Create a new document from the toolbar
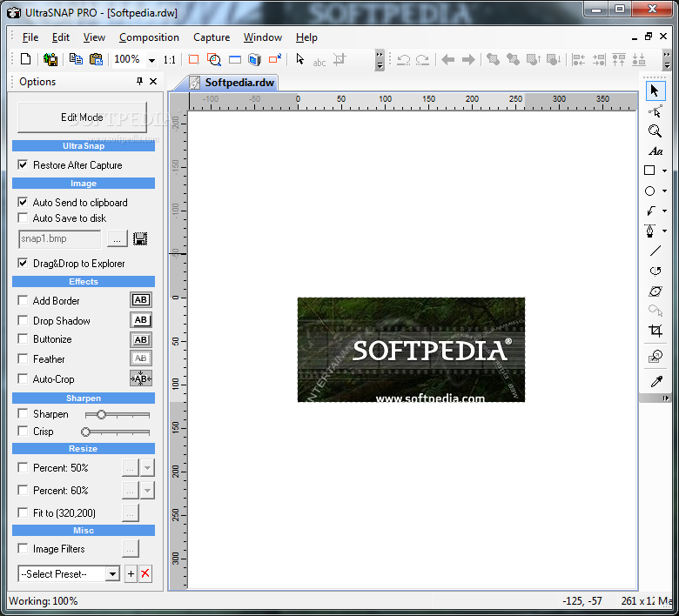Screen dimensions: 679x616 coord(25,59)
